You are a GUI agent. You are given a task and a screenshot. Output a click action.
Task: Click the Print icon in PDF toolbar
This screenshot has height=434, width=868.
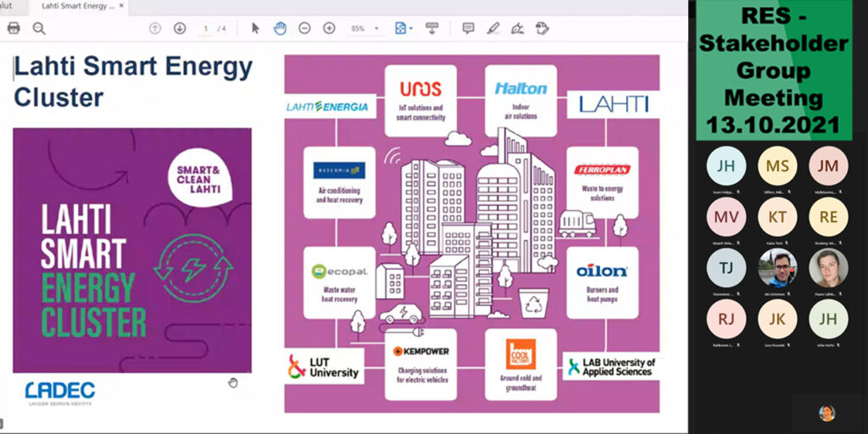coord(14,28)
